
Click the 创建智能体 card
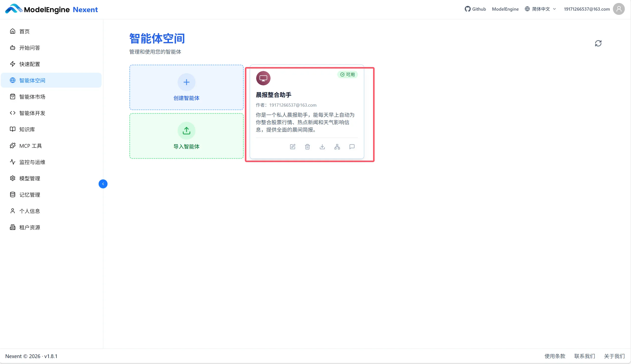pos(186,87)
